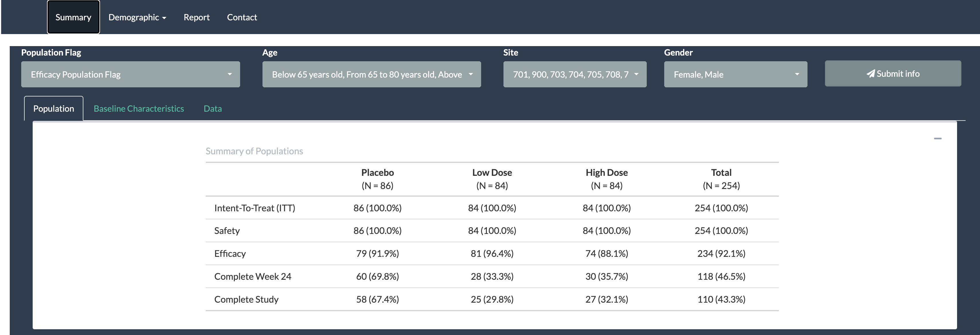
Task: Click the Contact navigation link
Action: (x=242, y=17)
